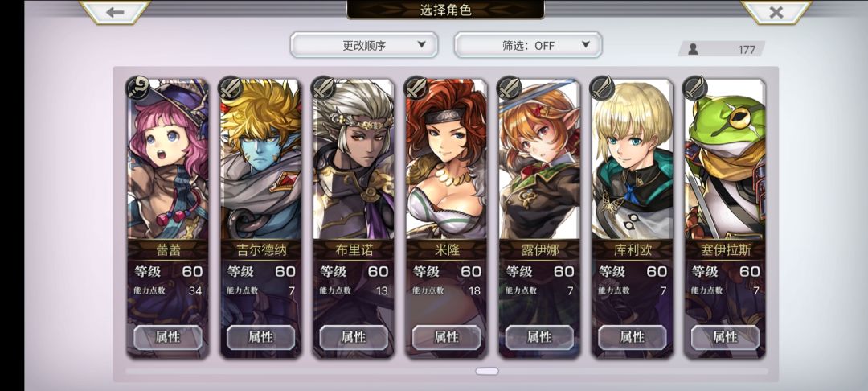Show 属性 for 塞伊拉斯

[725, 337]
